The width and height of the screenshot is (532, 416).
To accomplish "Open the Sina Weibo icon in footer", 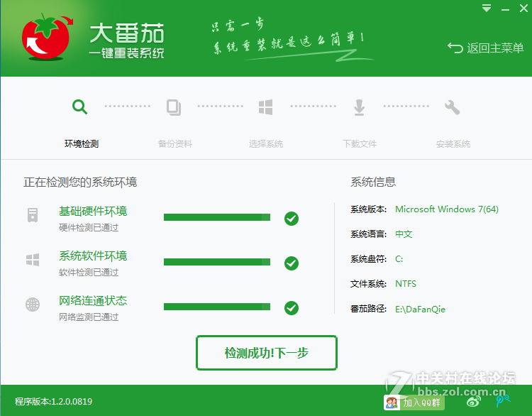I will point(474,402).
